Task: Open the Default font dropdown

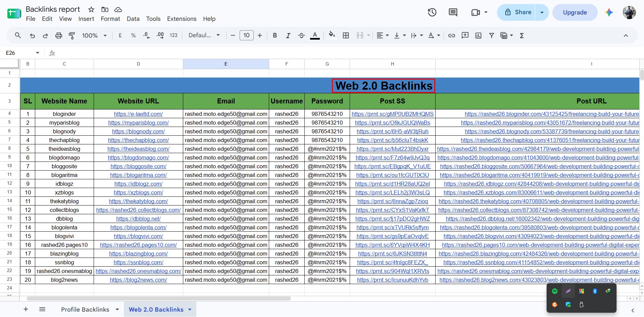Action: tap(204, 35)
